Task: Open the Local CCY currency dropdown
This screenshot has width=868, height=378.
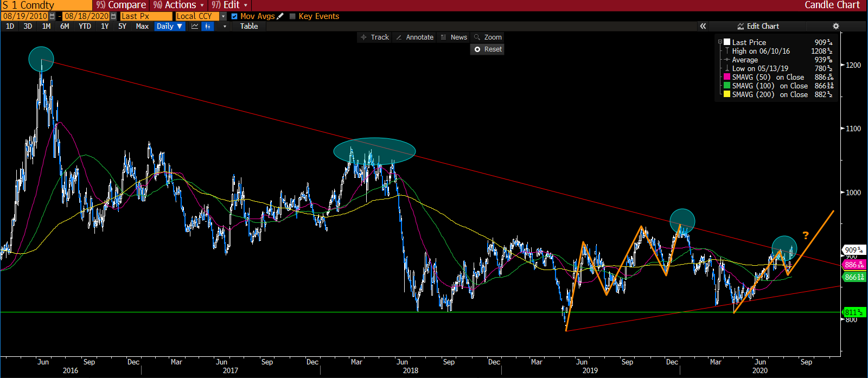Action: 223,16
